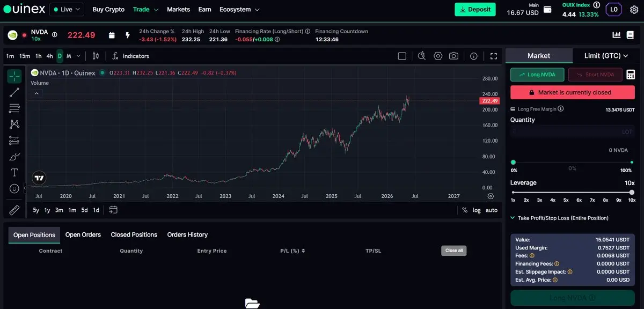
Task: Open the calculator icon
Action: (631, 75)
